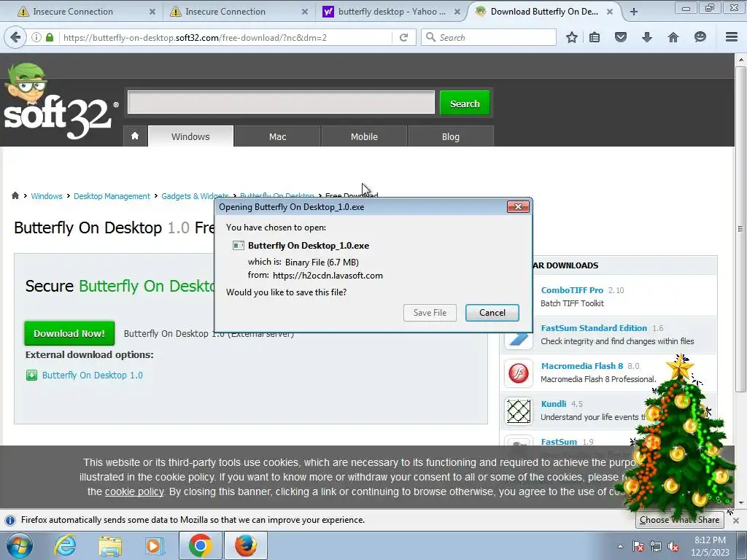Click Choose What I Share button
The height and width of the screenshot is (560, 747).
click(x=679, y=519)
